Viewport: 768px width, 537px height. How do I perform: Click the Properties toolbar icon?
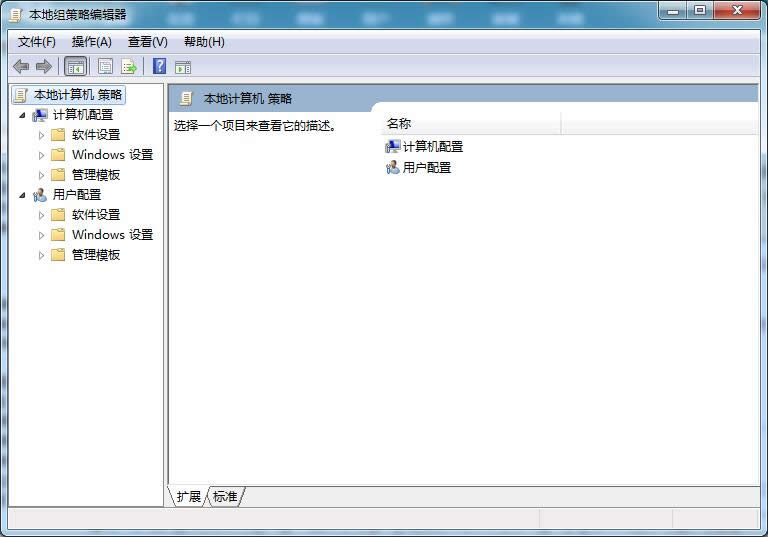tap(105, 66)
